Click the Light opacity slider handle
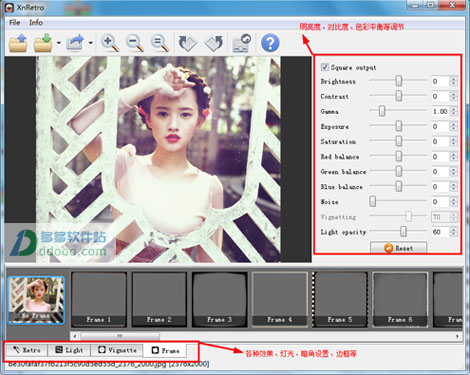This screenshot has height=375, width=470. [403, 231]
